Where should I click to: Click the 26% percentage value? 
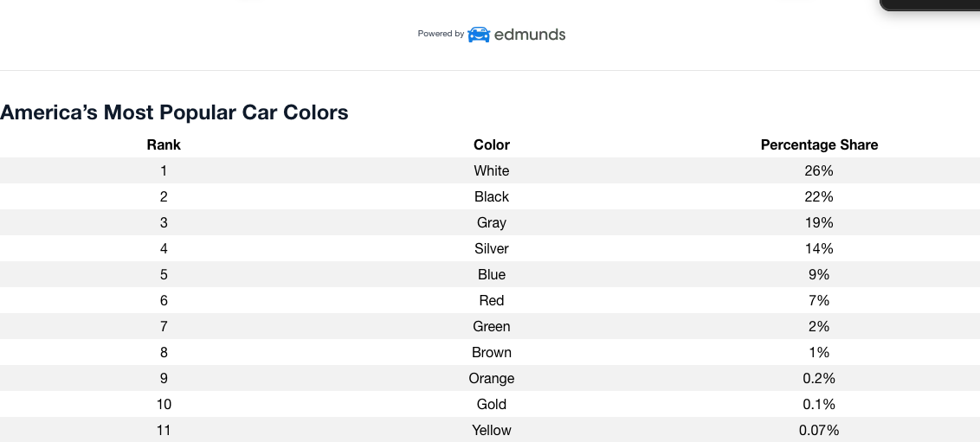(x=819, y=170)
